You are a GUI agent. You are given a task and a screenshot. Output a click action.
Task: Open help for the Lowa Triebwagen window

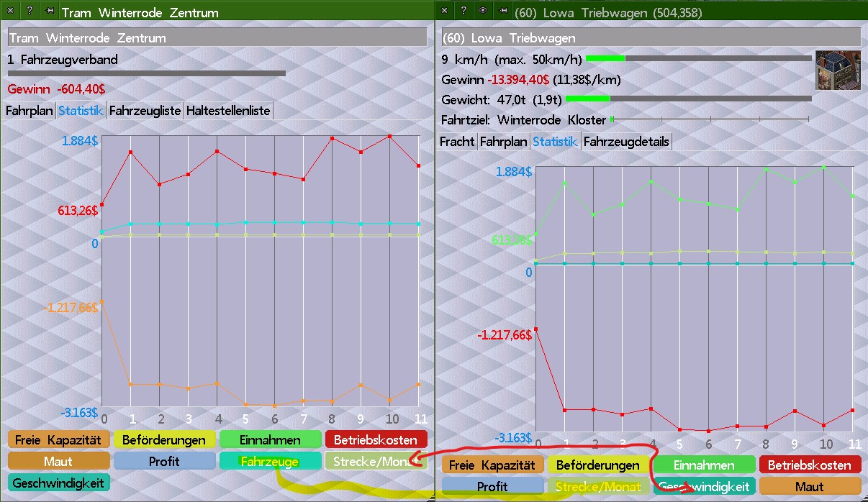[464, 12]
